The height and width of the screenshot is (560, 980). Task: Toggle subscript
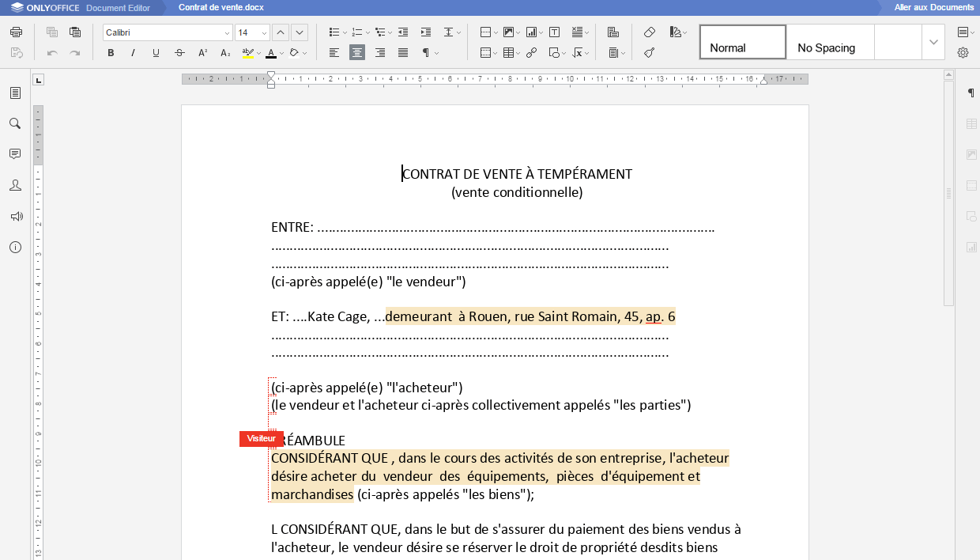[225, 53]
